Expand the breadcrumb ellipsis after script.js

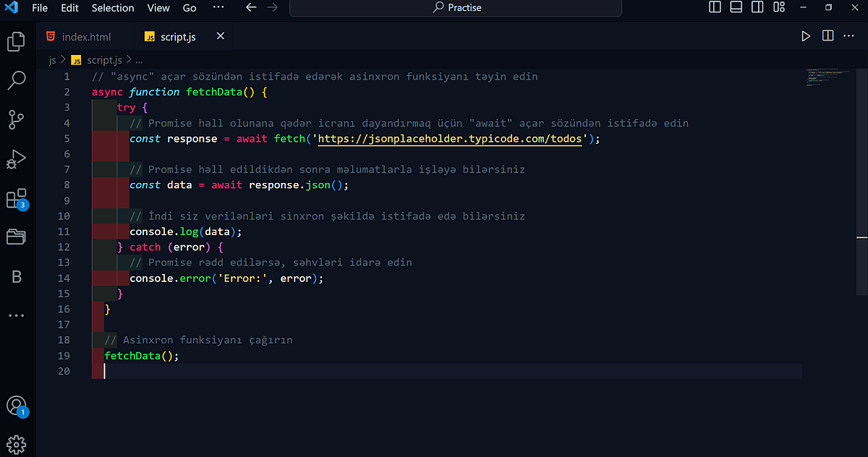pos(139,60)
